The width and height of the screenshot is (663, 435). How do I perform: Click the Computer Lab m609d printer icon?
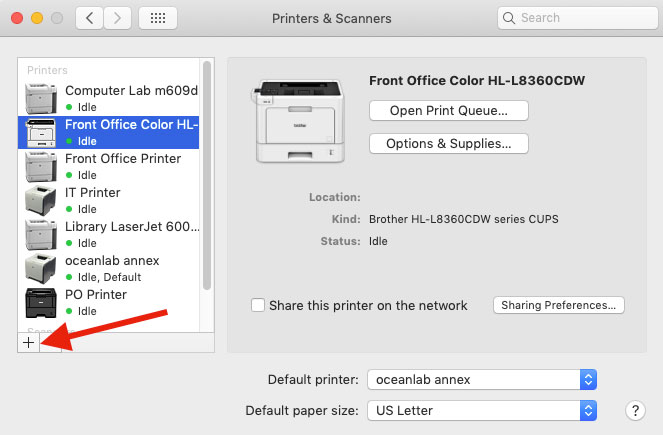[41, 98]
